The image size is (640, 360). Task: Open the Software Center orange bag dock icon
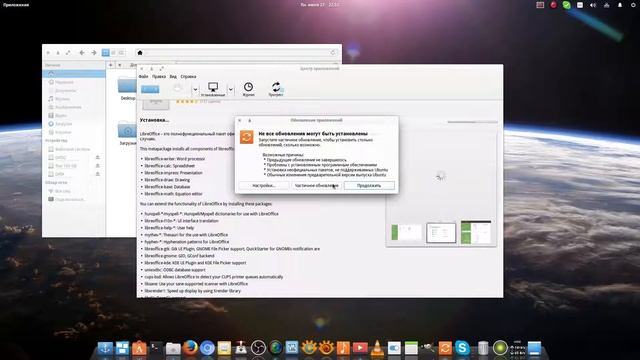click(x=139, y=348)
